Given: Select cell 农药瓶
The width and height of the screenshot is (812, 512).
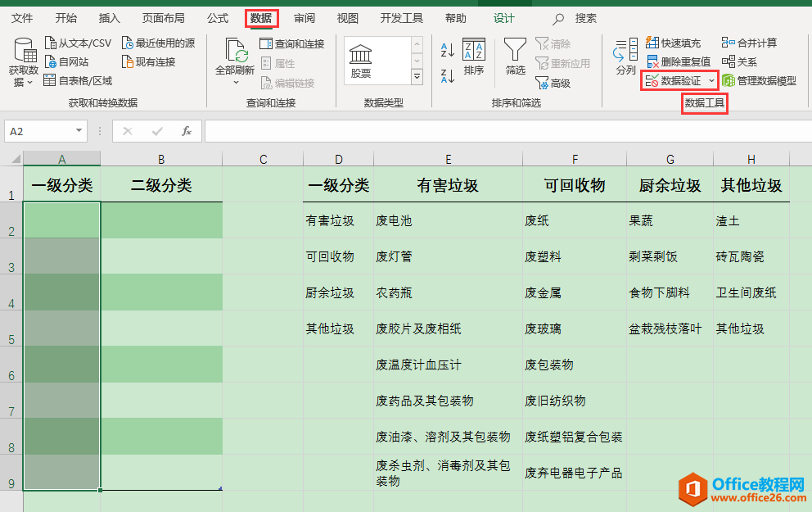Looking at the screenshot, I should point(448,292).
